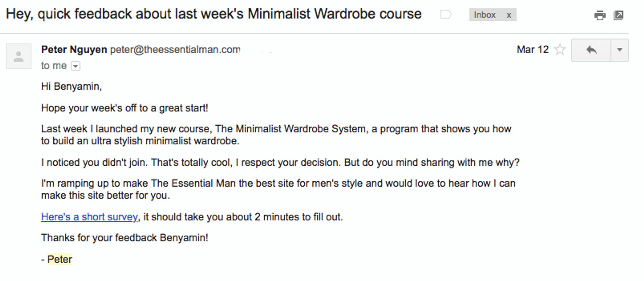This screenshot has height=281, width=644.
Task: Click the Inbox label tag
Action: click(x=484, y=15)
